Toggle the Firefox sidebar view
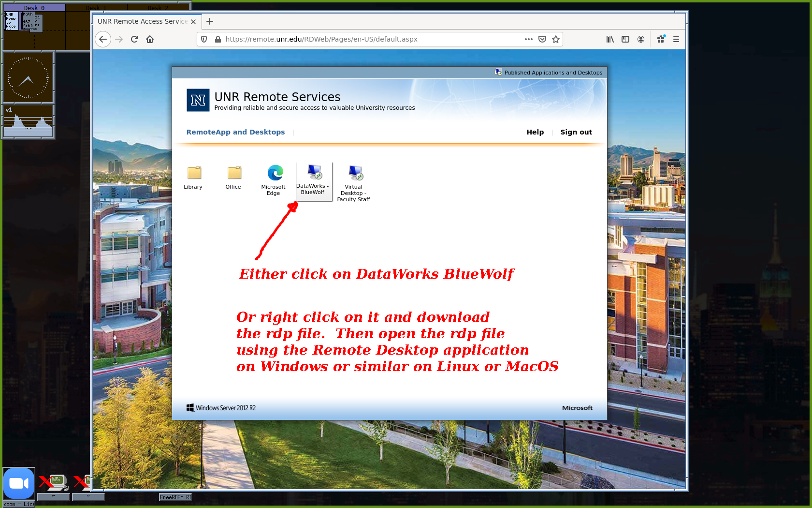812x508 pixels. pyautogui.click(x=625, y=39)
